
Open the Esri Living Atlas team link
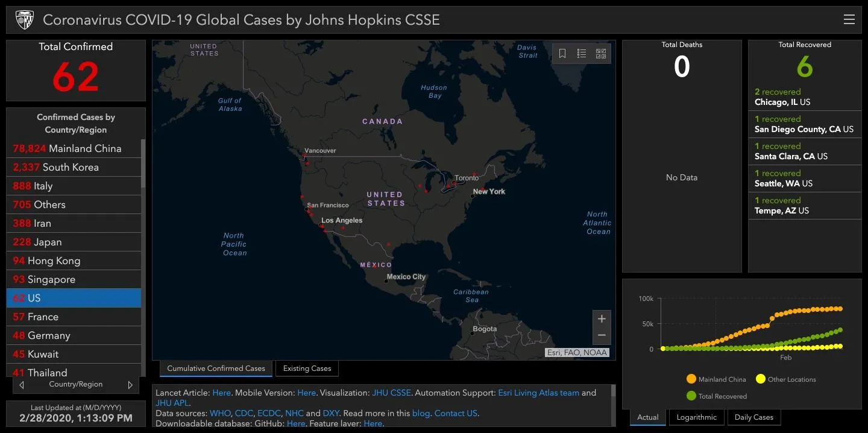pyautogui.click(x=538, y=393)
